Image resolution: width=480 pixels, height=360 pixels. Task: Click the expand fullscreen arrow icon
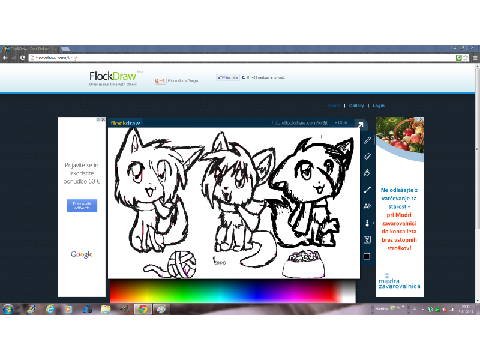[x=360, y=125]
